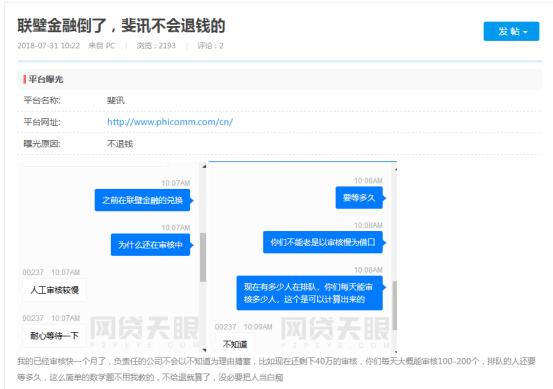
Task: Click chat bubble 为什么还在审核中
Action: point(150,244)
